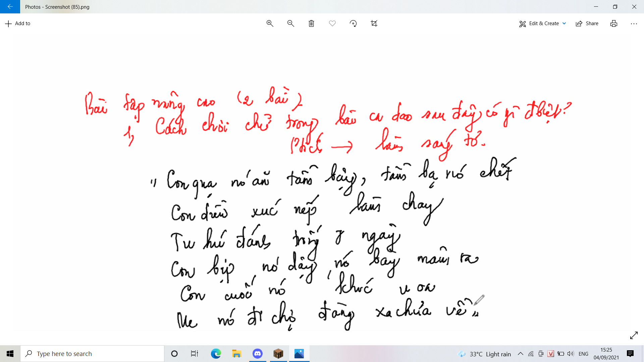Image resolution: width=644 pixels, height=362 pixels.
Task: Zoom out of the photo
Action: (290, 23)
